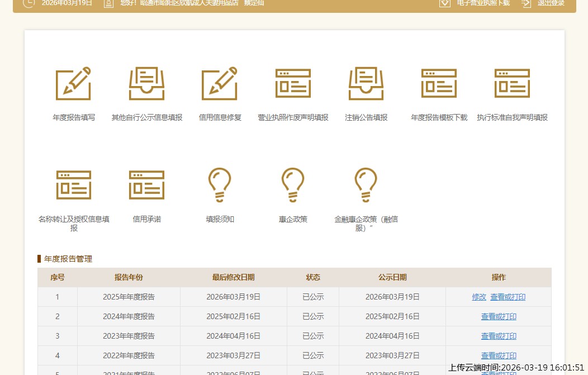Open 营业执照作废声明填报 license voiding declaration
The height and width of the screenshot is (375, 588).
(293, 83)
